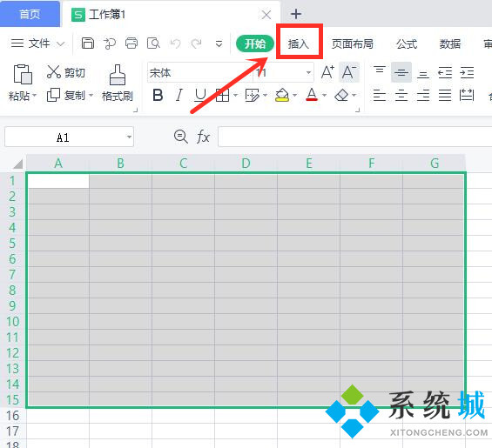
Task: Switch to the 插入 (Insert) tab
Action: pyautogui.click(x=299, y=43)
